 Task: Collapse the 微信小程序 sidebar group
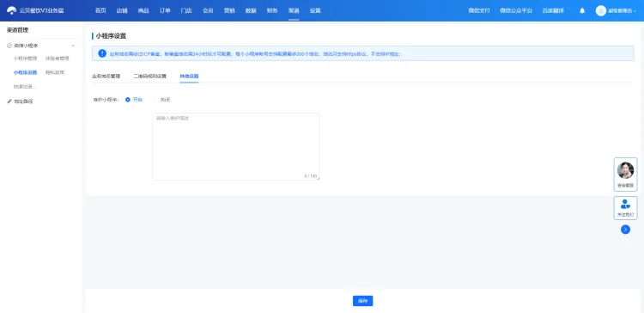(x=73, y=46)
